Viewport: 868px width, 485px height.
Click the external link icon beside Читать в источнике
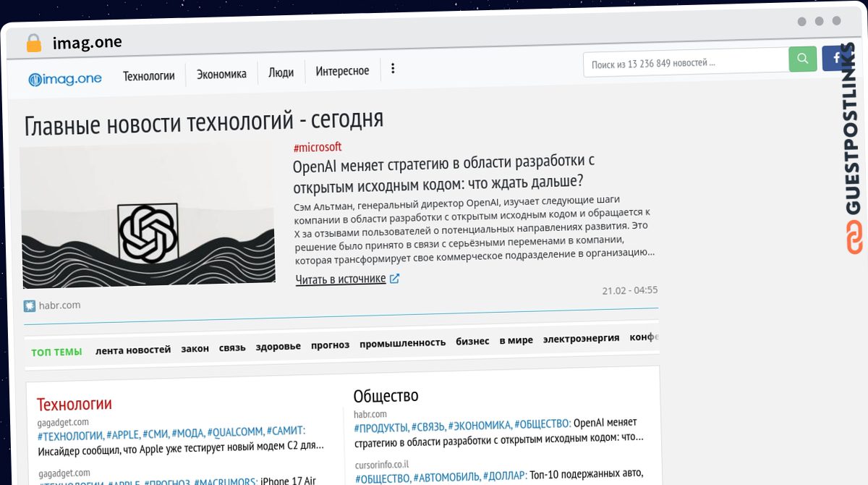click(394, 279)
